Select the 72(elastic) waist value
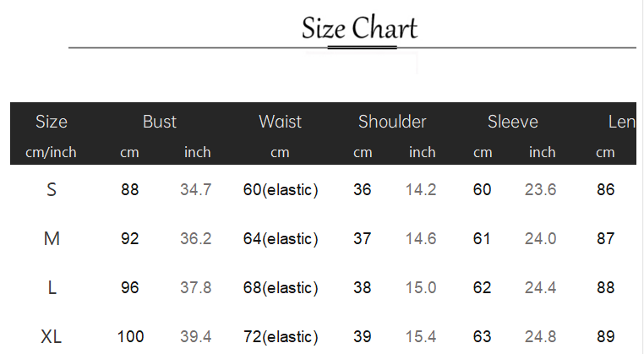This screenshot has width=644, height=354. [281, 337]
